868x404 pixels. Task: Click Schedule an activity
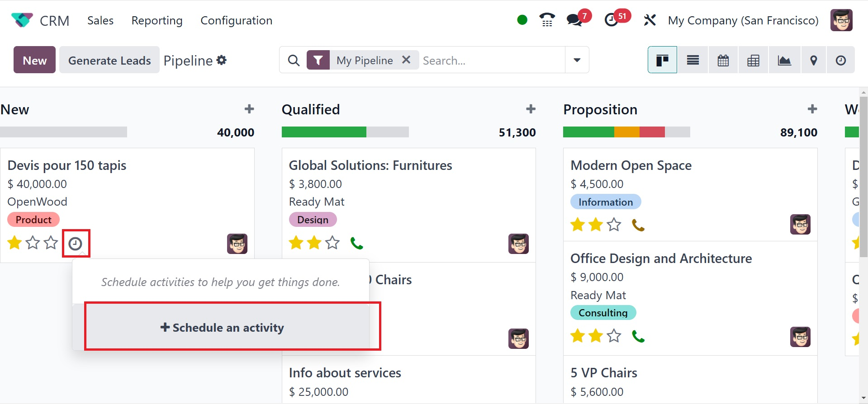[x=223, y=328]
